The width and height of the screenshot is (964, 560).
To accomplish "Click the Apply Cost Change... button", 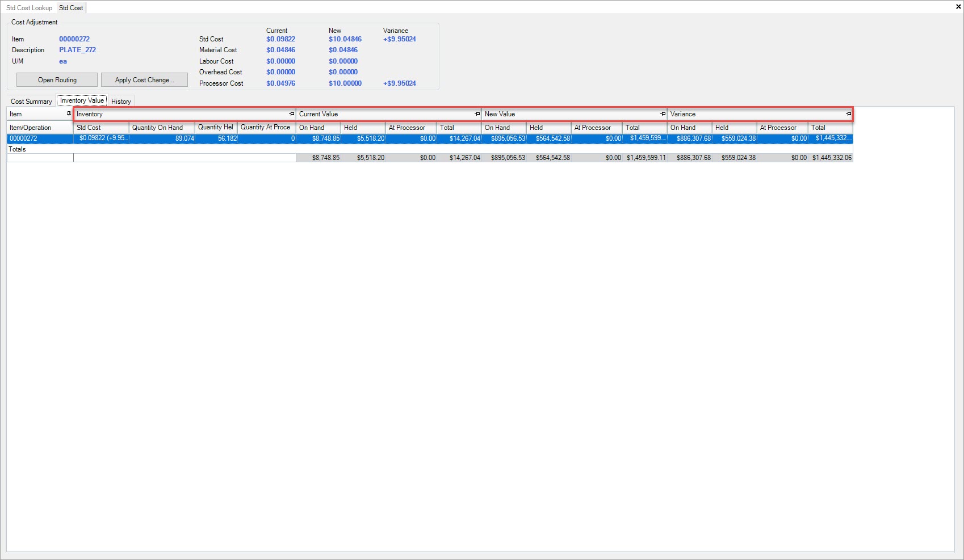I will click(144, 80).
